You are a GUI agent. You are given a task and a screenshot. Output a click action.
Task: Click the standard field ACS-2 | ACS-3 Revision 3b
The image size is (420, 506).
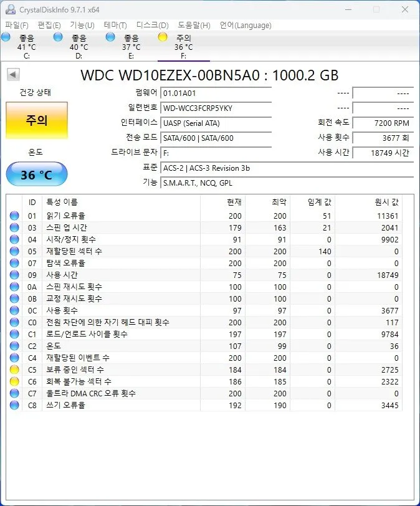point(287,168)
